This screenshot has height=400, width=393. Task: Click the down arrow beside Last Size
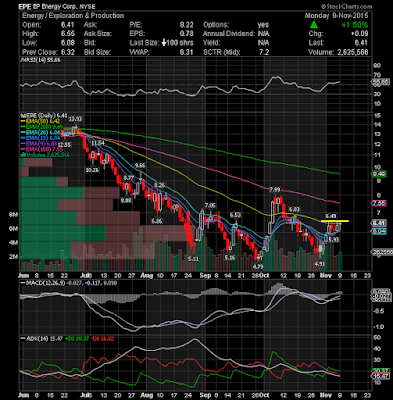(x=164, y=43)
